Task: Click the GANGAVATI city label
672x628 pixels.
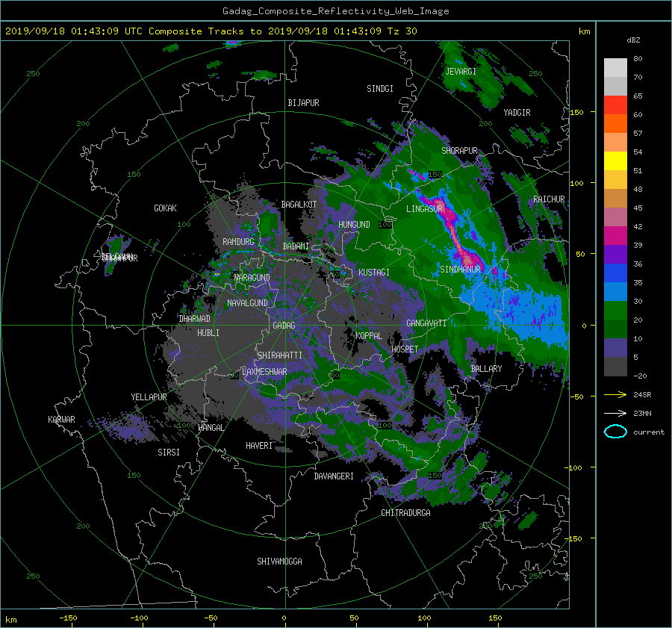Action: coord(426,323)
